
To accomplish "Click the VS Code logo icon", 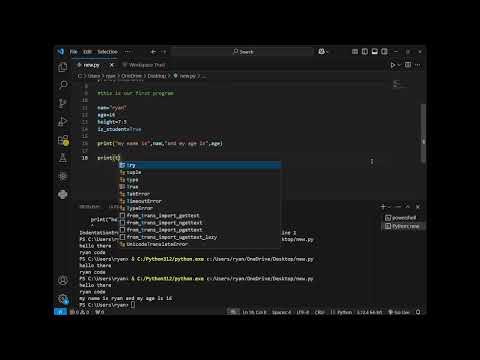I will [x=61, y=52].
